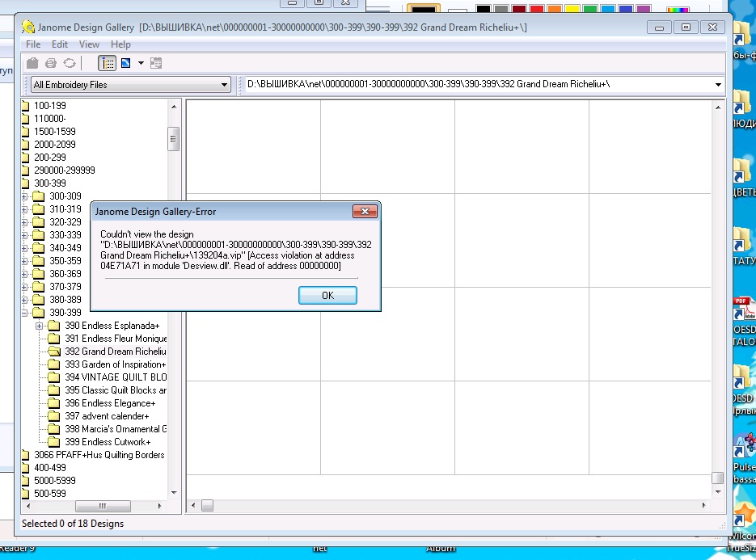The width and height of the screenshot is (756, 560).
Task: Open the thumbnail view dropdown arrow
Action: click(141, 63)
